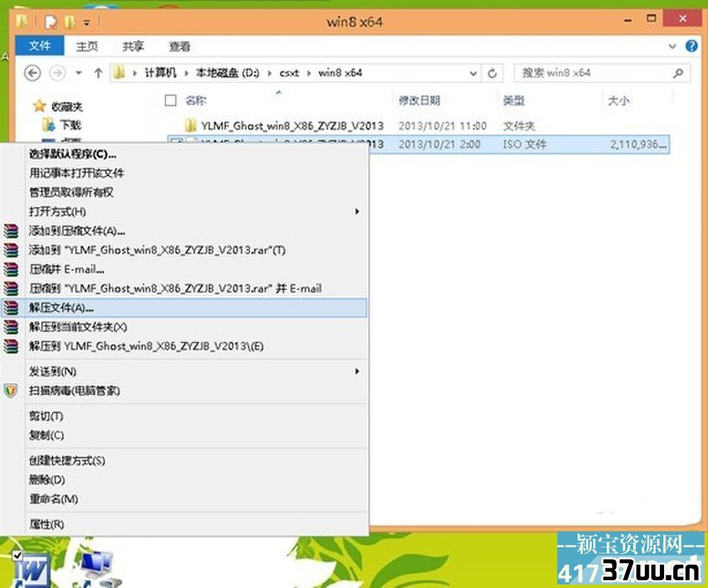The image size is (708, 588).
Task: Refresh the address bar location
Action: click(x=492, y=73)
